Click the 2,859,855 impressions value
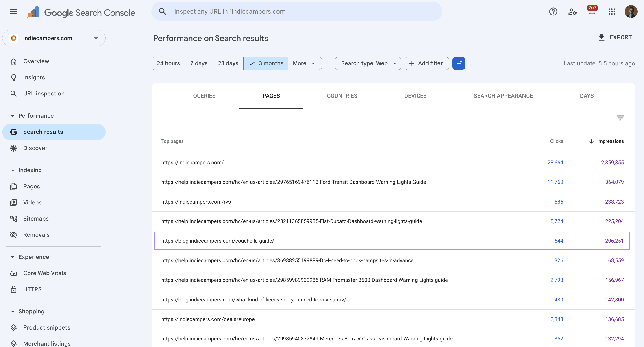Viewport: 644px width, 347px height. click(612, 163)
